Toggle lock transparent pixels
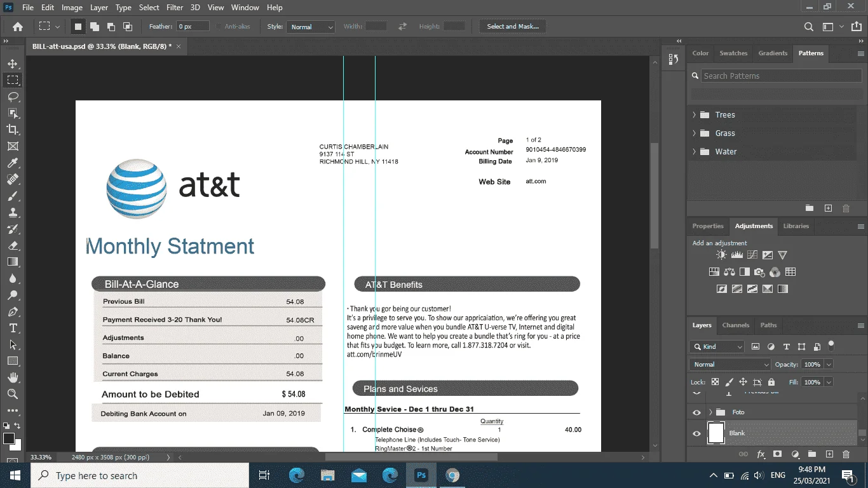Image resolution: width=868 pixels, height=488 pixels. (x=715, y=383)
